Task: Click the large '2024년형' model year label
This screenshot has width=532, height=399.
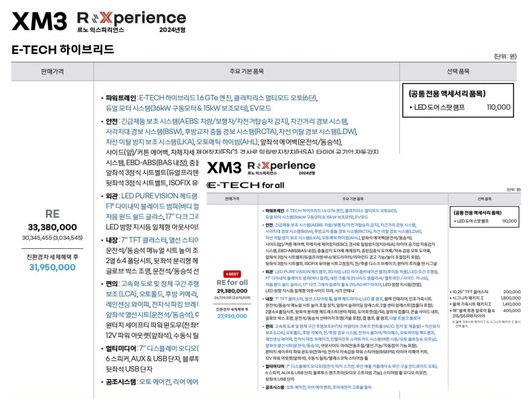Action: (172, 30)
